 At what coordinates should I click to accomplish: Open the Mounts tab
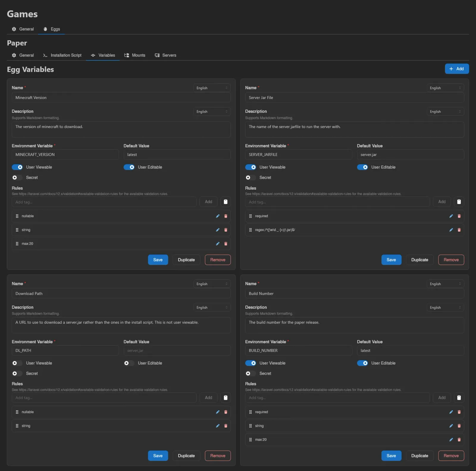(135, 55)
